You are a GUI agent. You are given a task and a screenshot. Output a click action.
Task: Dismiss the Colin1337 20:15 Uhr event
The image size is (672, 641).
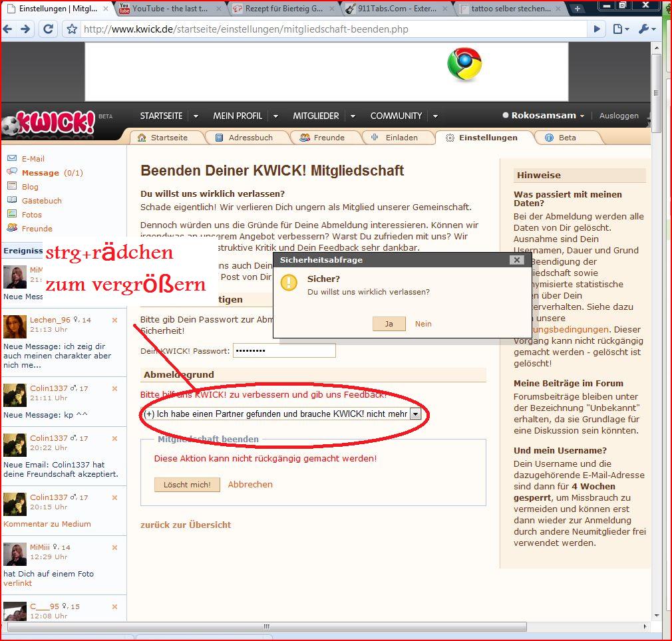pos(114,497)
